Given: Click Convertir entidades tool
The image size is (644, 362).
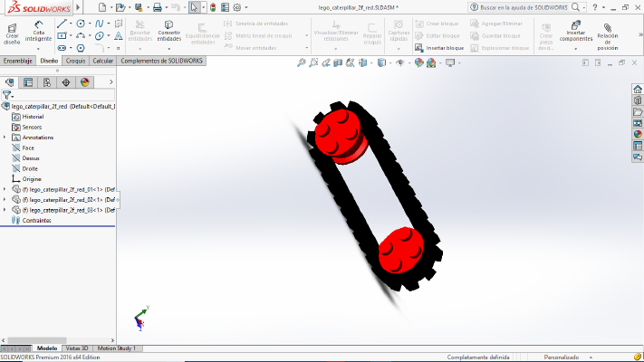Looking at the screenshot, I should [168, 31].
